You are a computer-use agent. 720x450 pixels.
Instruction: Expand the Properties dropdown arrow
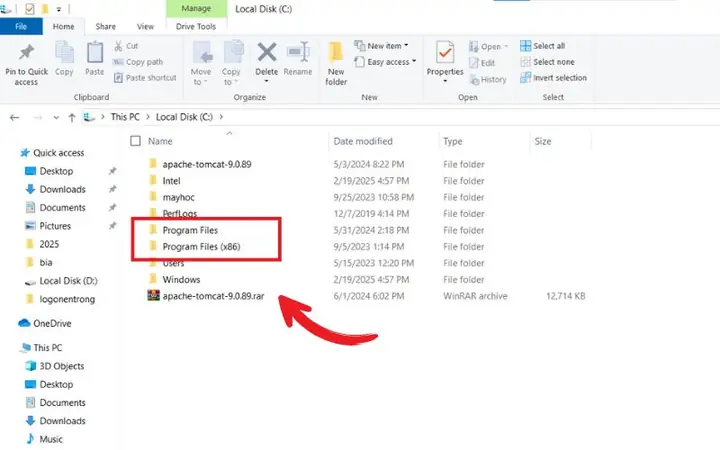444,81
